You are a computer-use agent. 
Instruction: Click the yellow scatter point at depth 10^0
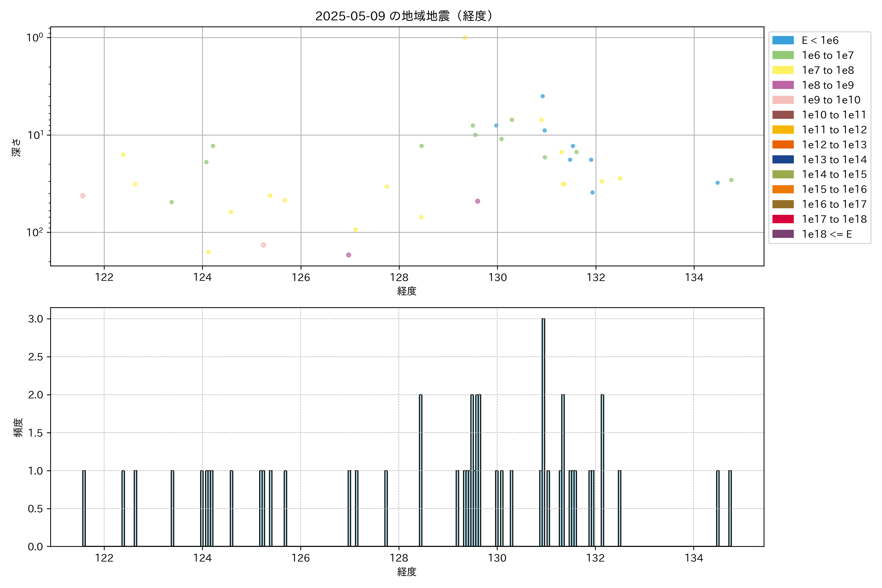pos(465,37)
